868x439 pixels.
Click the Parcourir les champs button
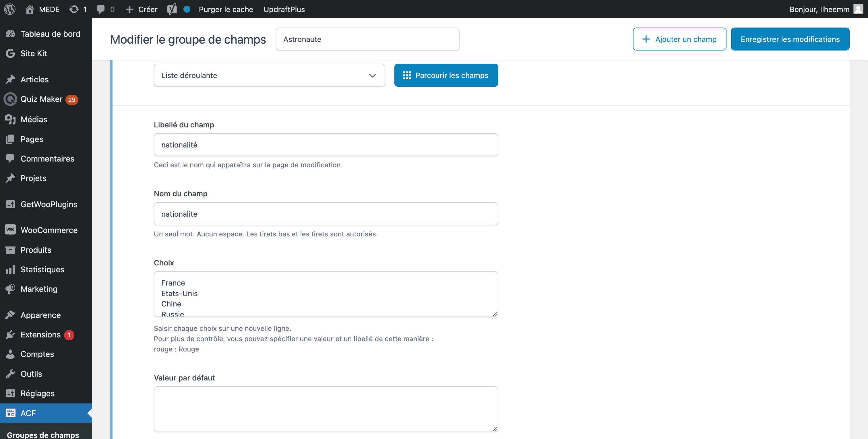coord(446,75)
